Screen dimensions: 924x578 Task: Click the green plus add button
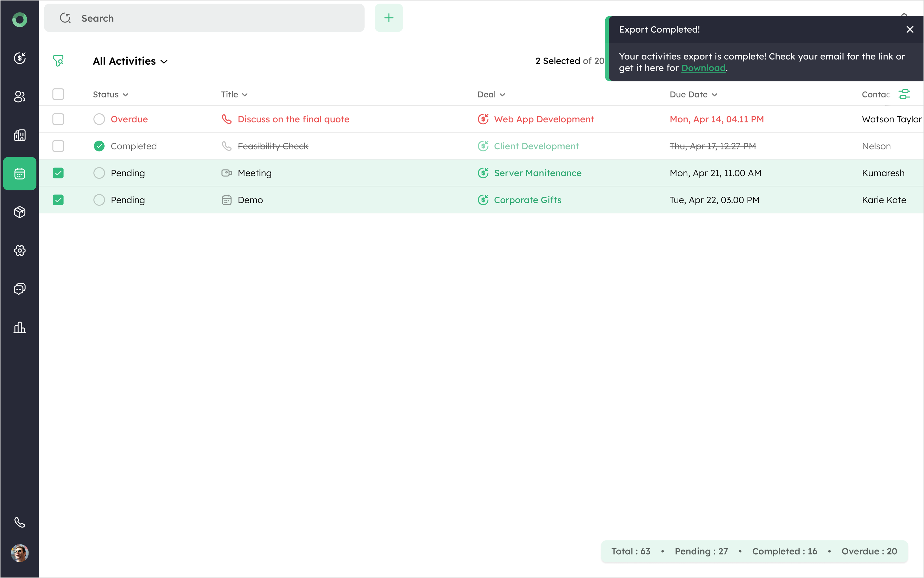click(389, 18)
